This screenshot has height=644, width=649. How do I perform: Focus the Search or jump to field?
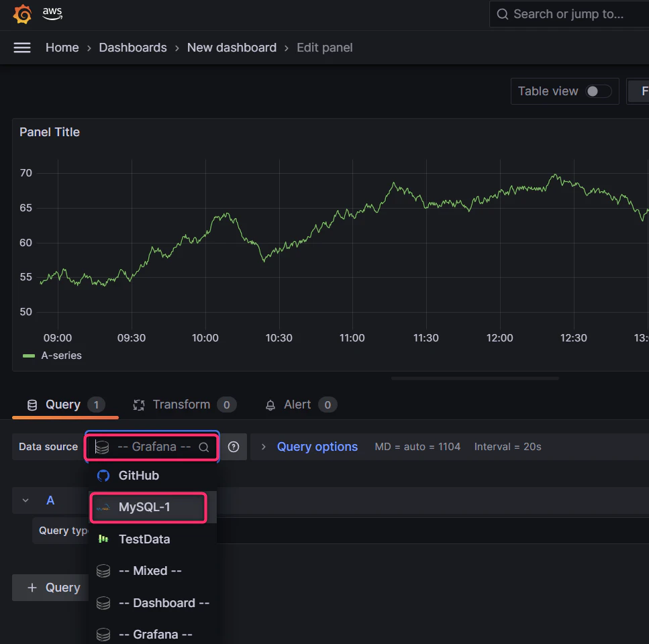tap(568, 14)
